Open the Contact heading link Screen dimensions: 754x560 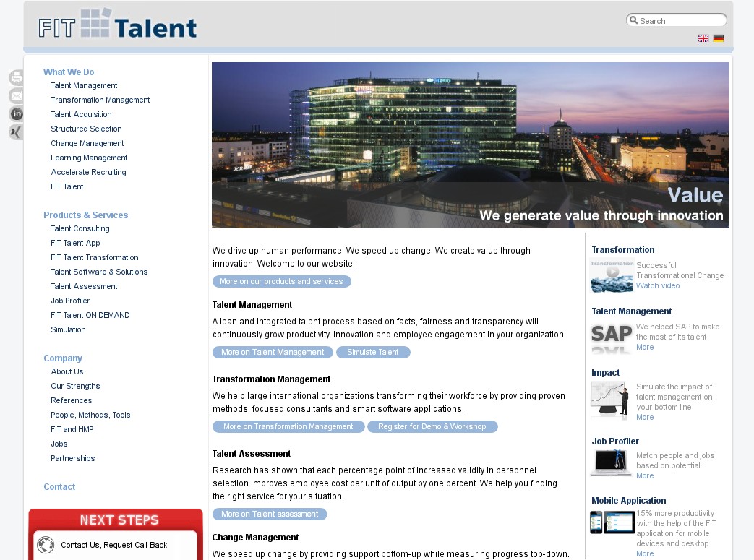59,487
